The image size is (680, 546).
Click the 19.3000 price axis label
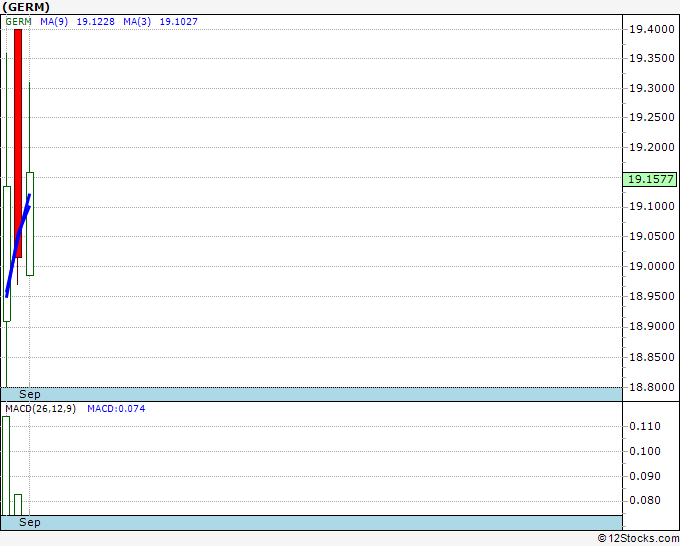(652, 88)
